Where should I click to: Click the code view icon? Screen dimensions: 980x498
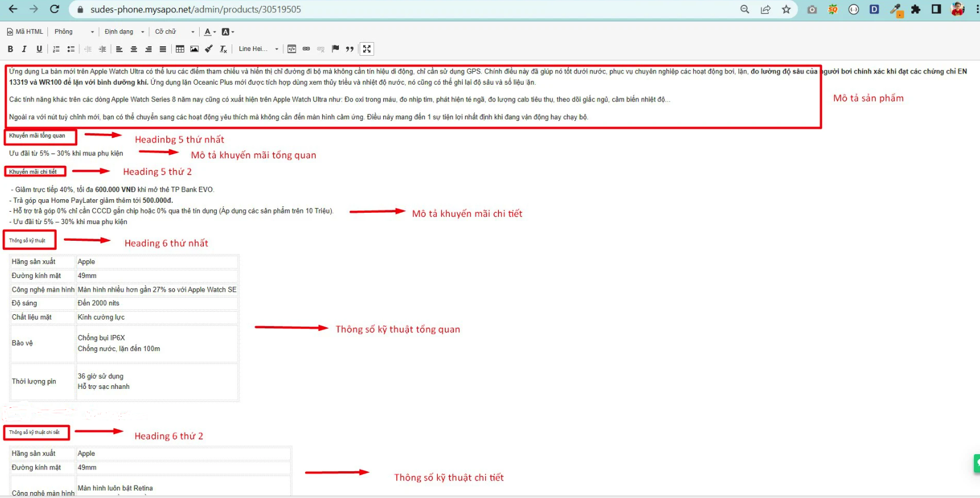292,49
